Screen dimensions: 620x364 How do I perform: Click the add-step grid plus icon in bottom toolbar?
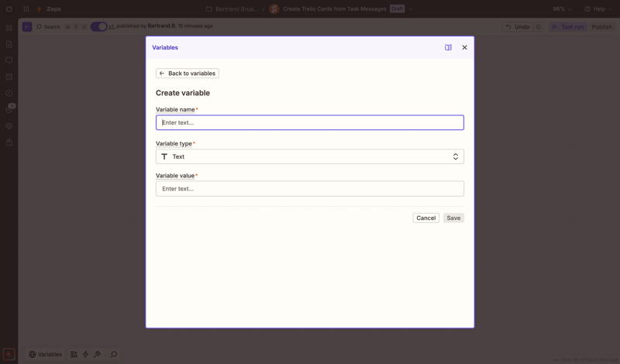pyautogui.click(x=74, y=354)
